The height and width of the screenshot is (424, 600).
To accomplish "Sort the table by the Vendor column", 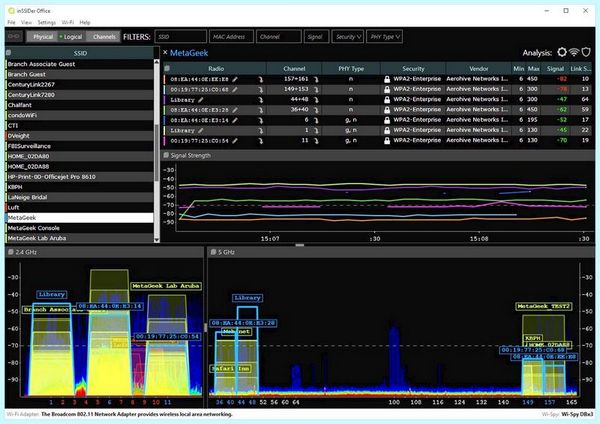I will [x=479, y=68].
